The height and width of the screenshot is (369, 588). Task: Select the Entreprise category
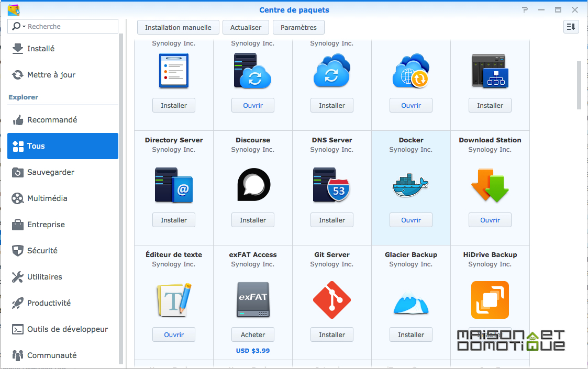click(63, 224)
